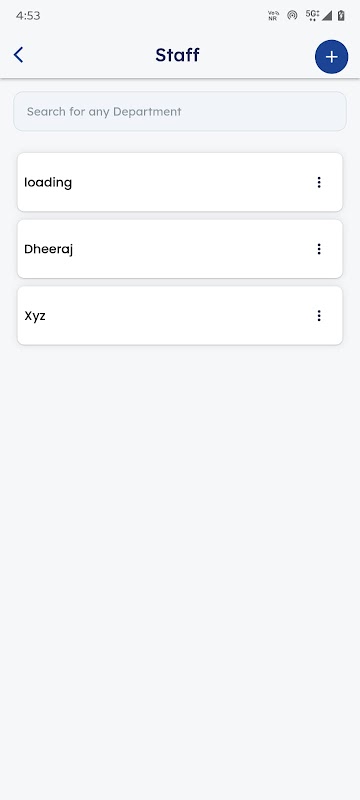360x800 pixels.
Task: Open the Xyz staff card
Action: click(x=180, y=316)
